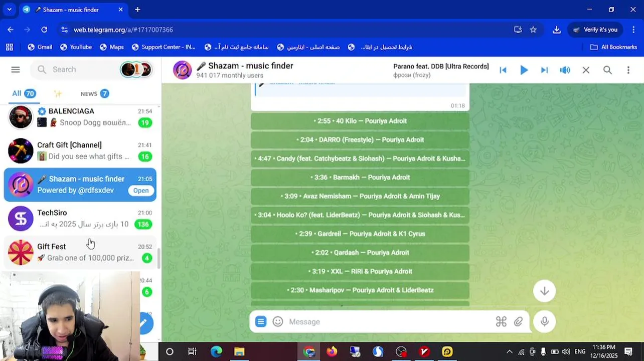
Task: Reload the Telegram web page
Action: tap(44, 30)
